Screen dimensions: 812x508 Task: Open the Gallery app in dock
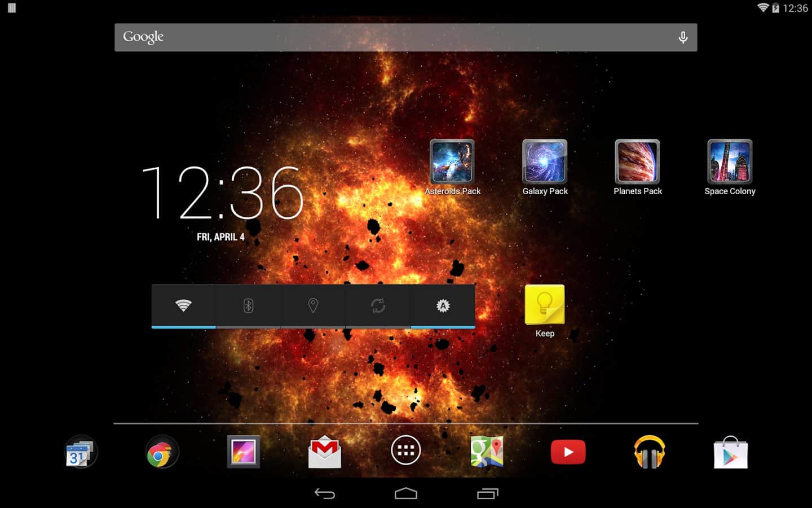[x=244, y=452]
